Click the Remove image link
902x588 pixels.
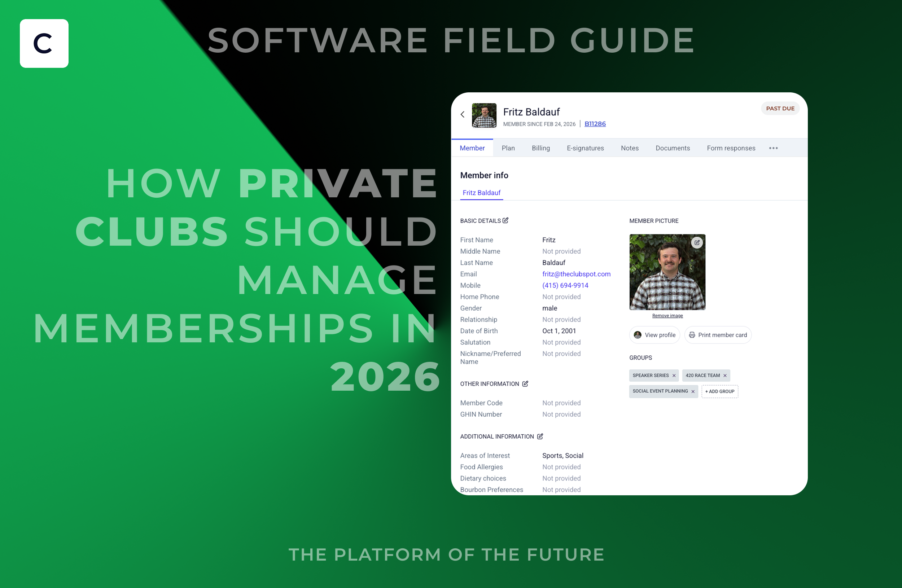coord(667,315)
